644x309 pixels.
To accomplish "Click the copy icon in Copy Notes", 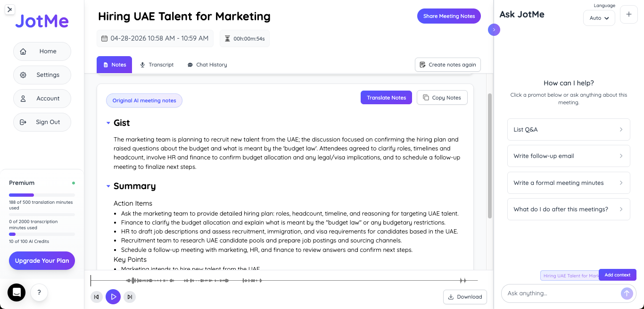I will (x=426, y=98).
